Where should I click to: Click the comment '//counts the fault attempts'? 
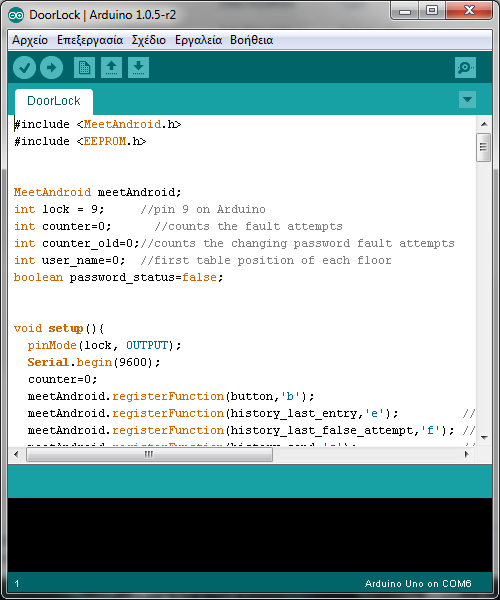pyautogui.click(x=248, y=226)
